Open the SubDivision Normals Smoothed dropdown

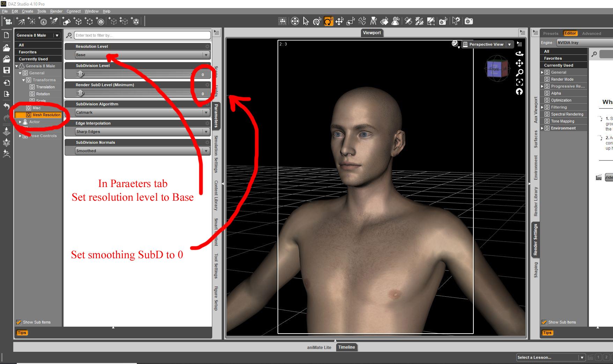142,151
